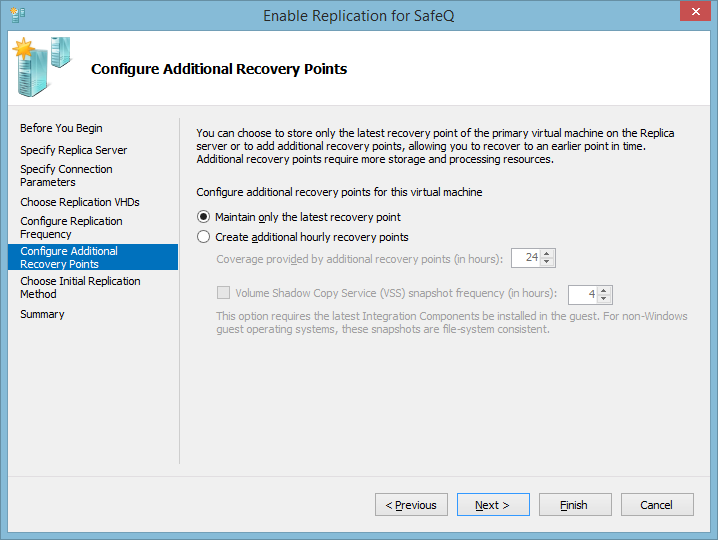The height and width of the screenshot is (540, 718).
Task: Toggle the Volume Shadow Copy Service checkbox
Action: tap(223, 294)
